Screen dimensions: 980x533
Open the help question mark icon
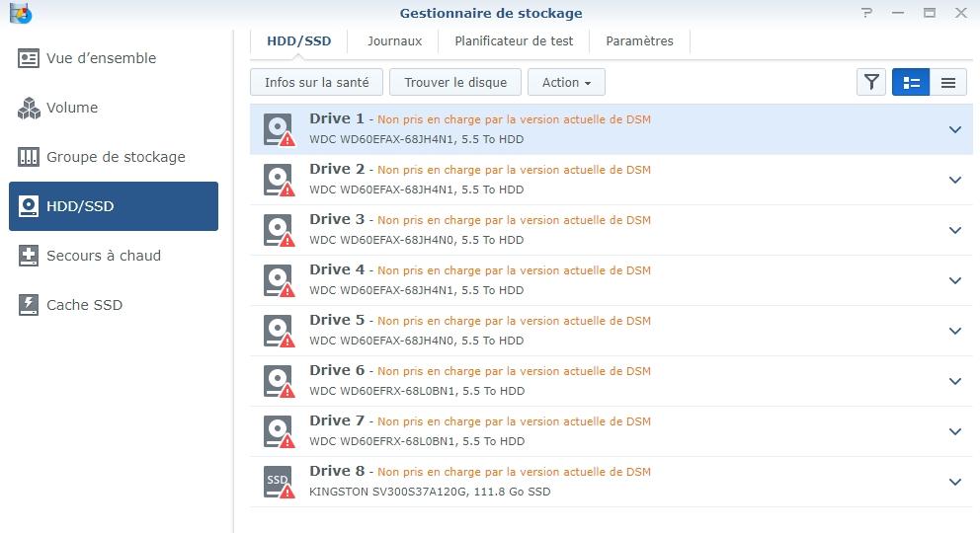[866, 13]
